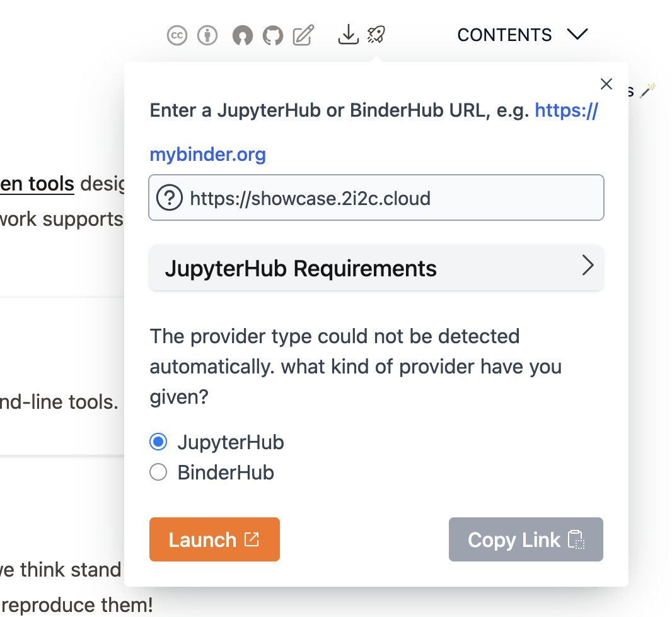Select the JupyterHub radio option
This screenshot has width=672, height=617.
[158, 442]
